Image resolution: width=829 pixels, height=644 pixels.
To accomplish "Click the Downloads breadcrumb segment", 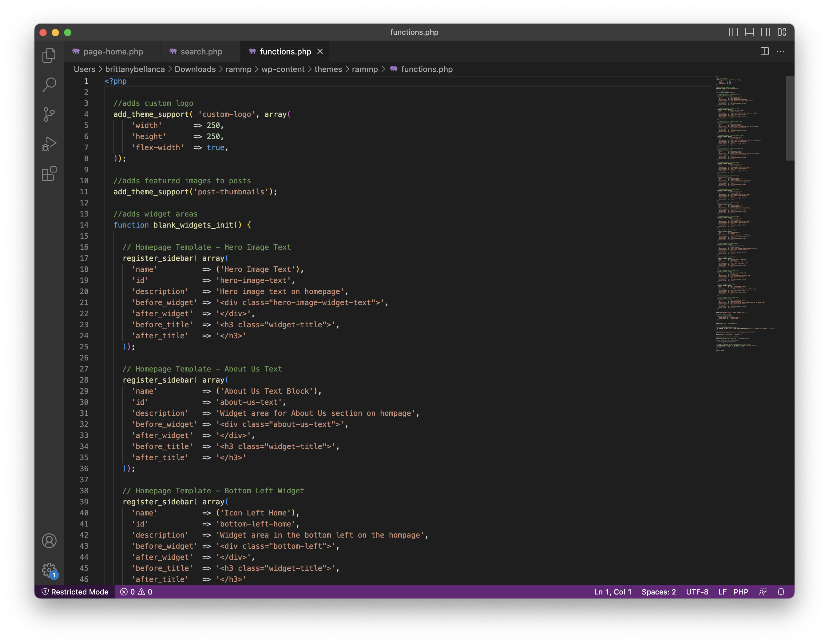I will [x=195, y=69].
